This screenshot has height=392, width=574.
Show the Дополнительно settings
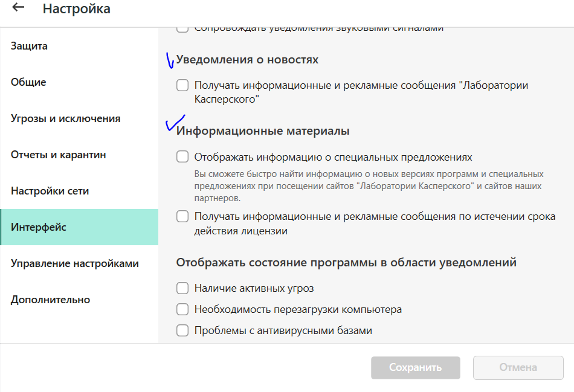(50, 300)
